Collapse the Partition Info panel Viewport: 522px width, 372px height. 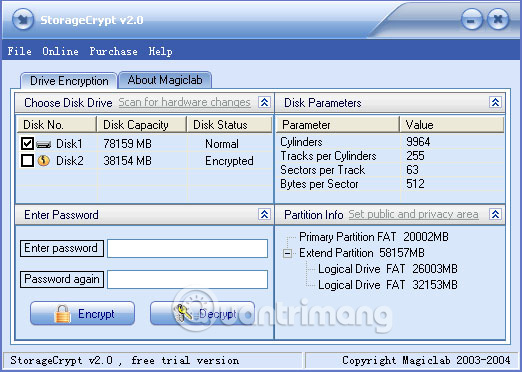coord(495,214)
